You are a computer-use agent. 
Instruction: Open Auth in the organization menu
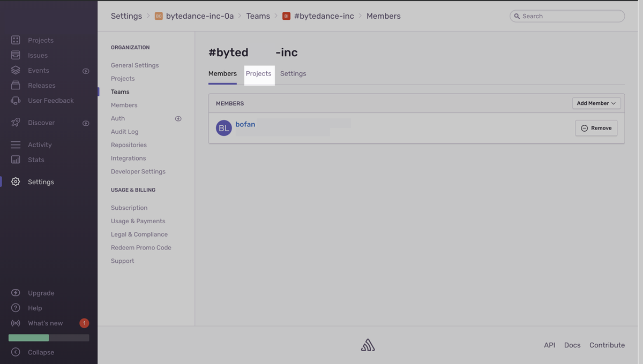coord(118,118)
